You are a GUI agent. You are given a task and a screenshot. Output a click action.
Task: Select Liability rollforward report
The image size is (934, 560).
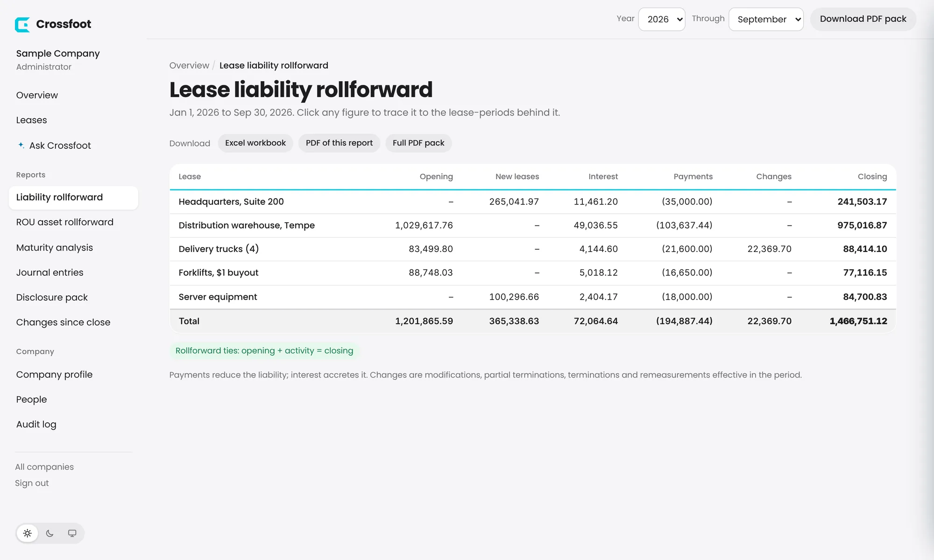coord(73,197)
